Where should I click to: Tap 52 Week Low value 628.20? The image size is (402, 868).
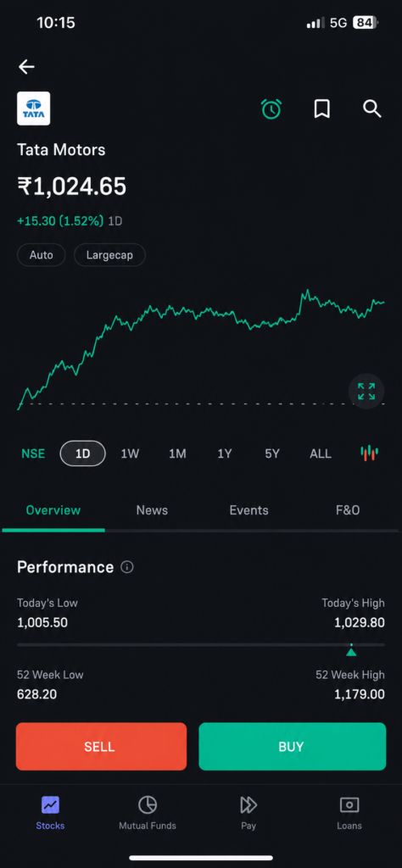pyautogui.click(x=36, y=694)
